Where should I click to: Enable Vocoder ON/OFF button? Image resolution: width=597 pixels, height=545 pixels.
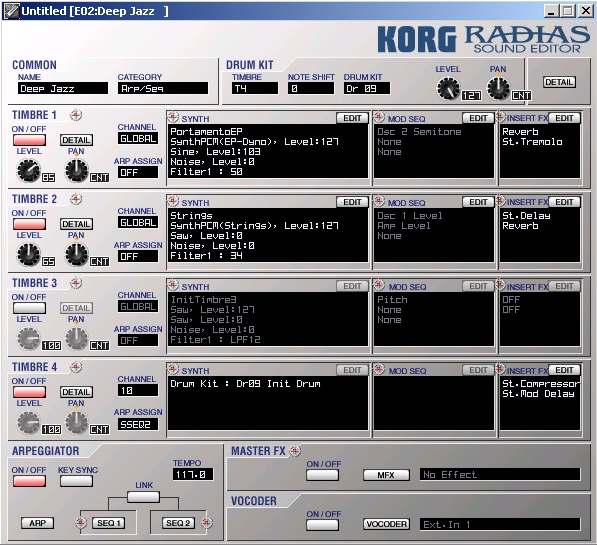[322, 524]
